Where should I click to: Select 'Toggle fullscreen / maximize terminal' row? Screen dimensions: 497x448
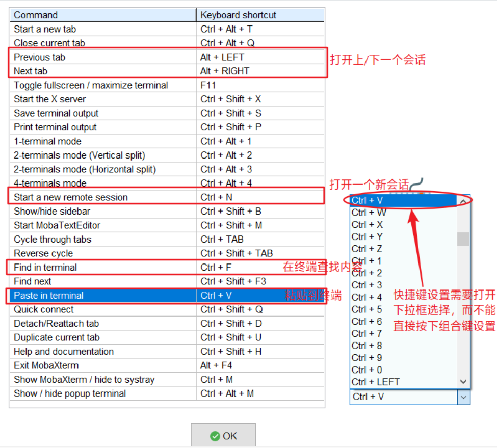tap(167, 85)
